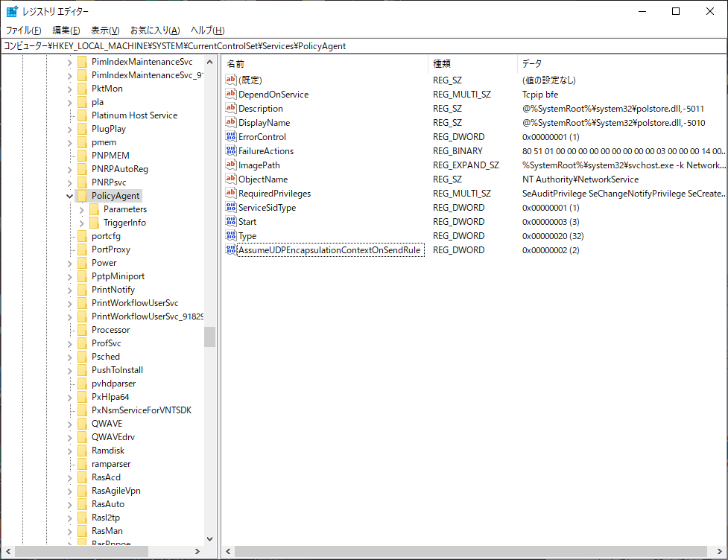
Task: Click the Processor folder icon
Action: coord(82,329)
